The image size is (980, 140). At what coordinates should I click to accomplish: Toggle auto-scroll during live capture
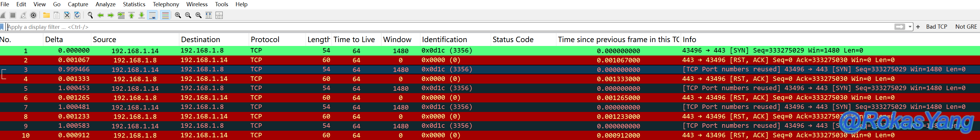[x=152, y=15]
